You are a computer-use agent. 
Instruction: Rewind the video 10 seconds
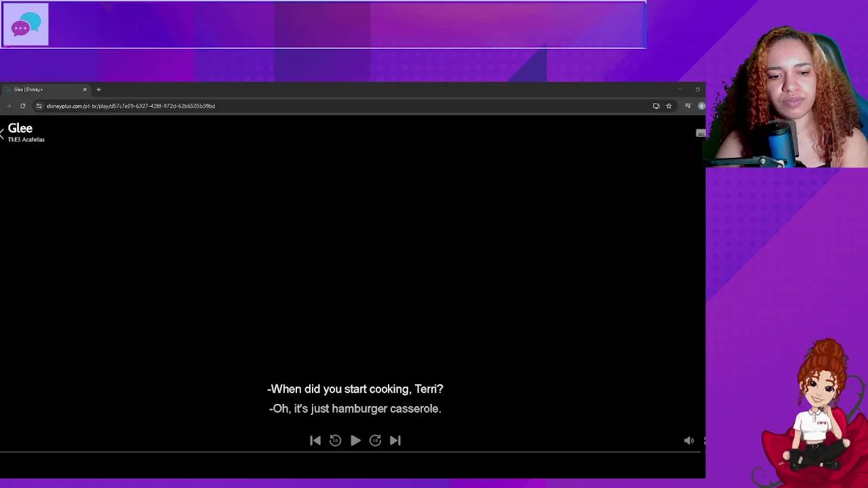point(335,441)
